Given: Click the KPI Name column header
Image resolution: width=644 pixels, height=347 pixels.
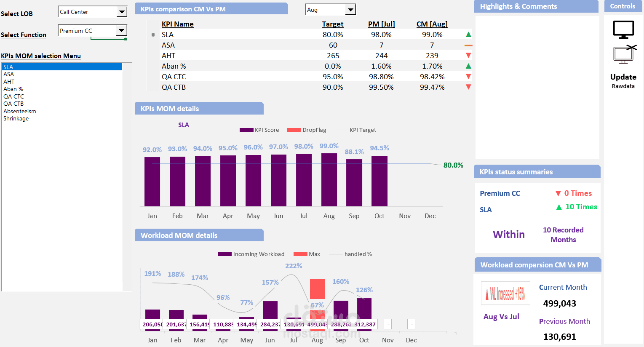Looking at the screenshot, I should [x=178, y=24].
